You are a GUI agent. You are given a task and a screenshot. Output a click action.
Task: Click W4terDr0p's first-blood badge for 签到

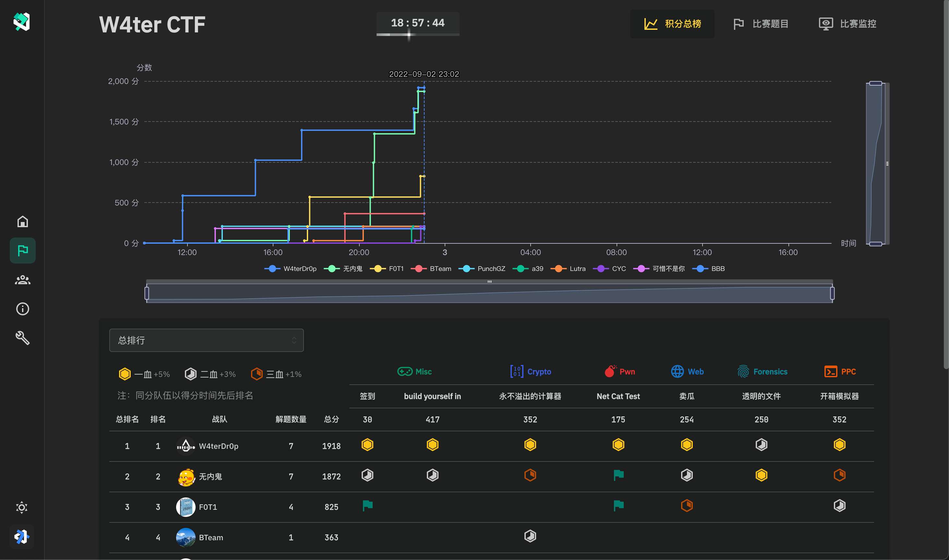(x=367, y=445)
